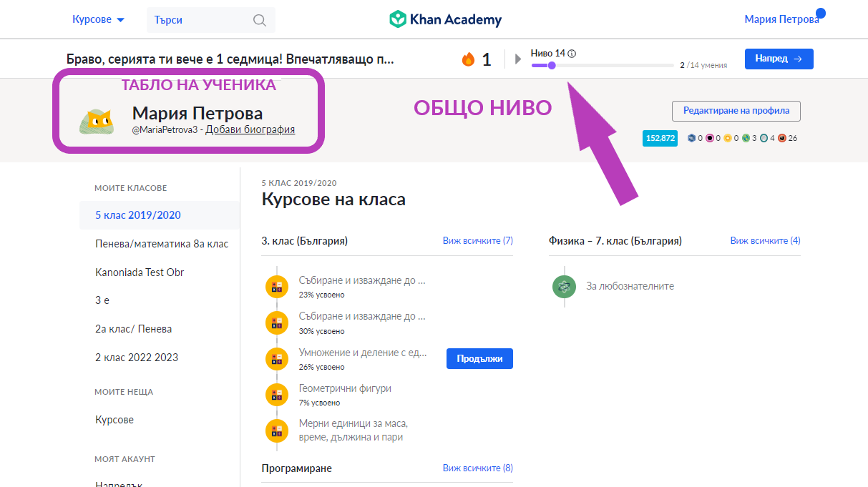Screen dimensions: 868x487
Task: Click in the Търси search field
Action: pos(210,20)
